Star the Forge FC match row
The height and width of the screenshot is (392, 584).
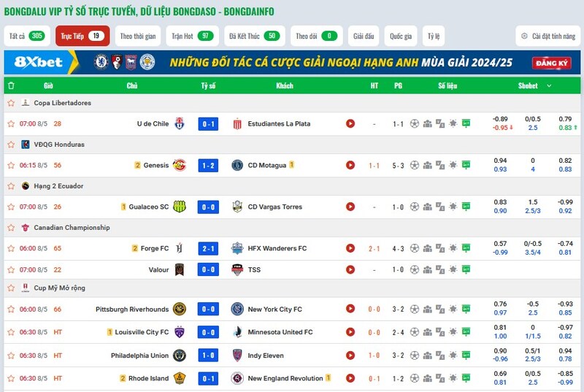11,248
